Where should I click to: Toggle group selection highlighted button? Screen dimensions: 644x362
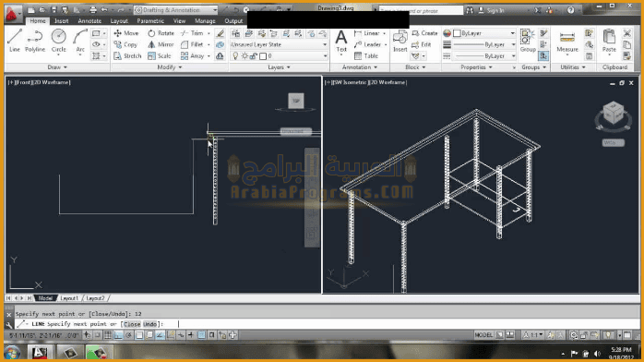click(x=543, y=56)
